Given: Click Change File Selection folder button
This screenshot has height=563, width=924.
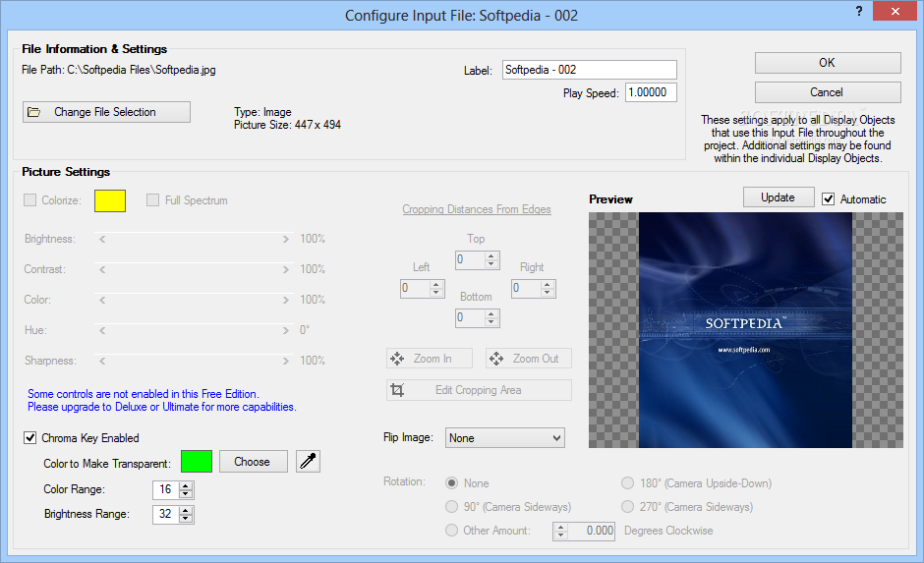Looking at the screenshot, I should click(x=106, y=112).
